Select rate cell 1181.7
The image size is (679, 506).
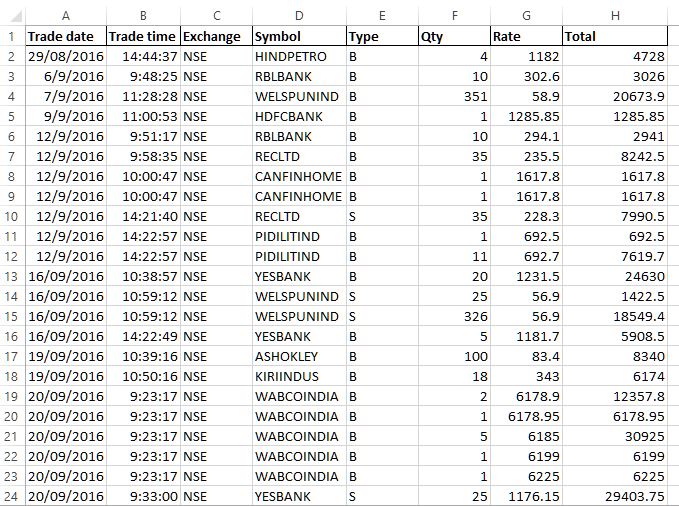[527, 336]
